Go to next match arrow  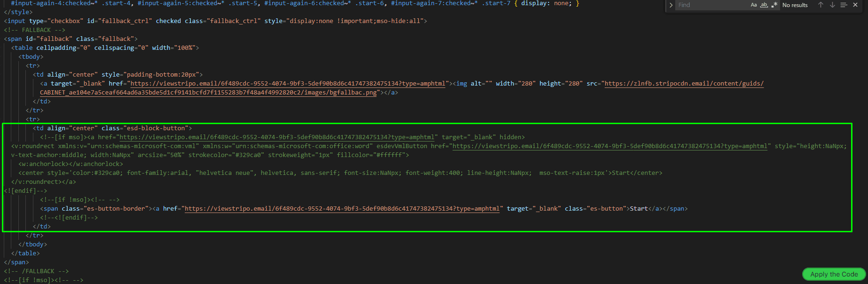point(832,5)
